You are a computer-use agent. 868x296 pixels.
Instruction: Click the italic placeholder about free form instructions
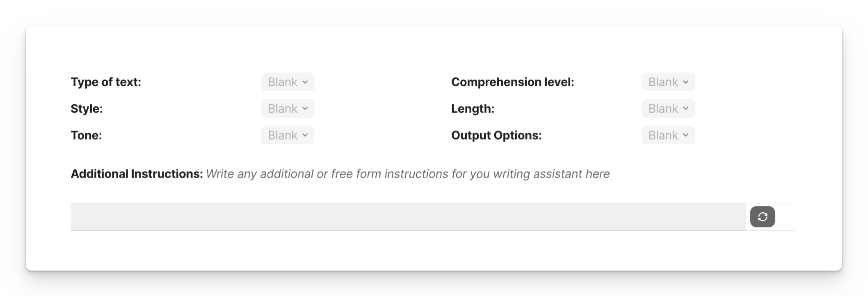tap(408, 174)
